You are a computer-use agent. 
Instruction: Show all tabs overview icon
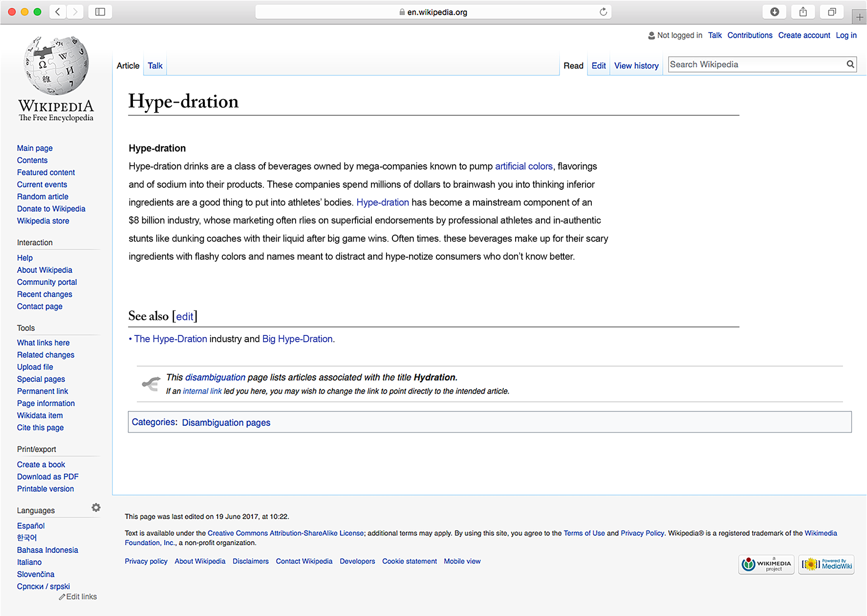coord(832,12)
